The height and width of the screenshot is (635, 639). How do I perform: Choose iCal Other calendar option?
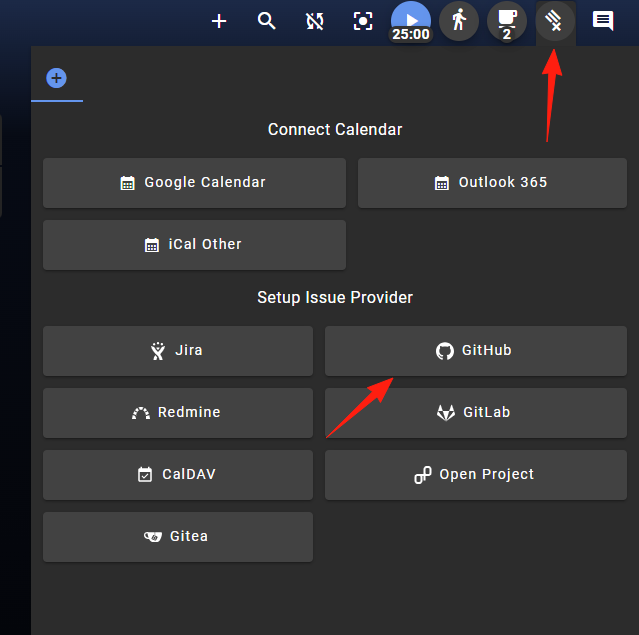194,245
